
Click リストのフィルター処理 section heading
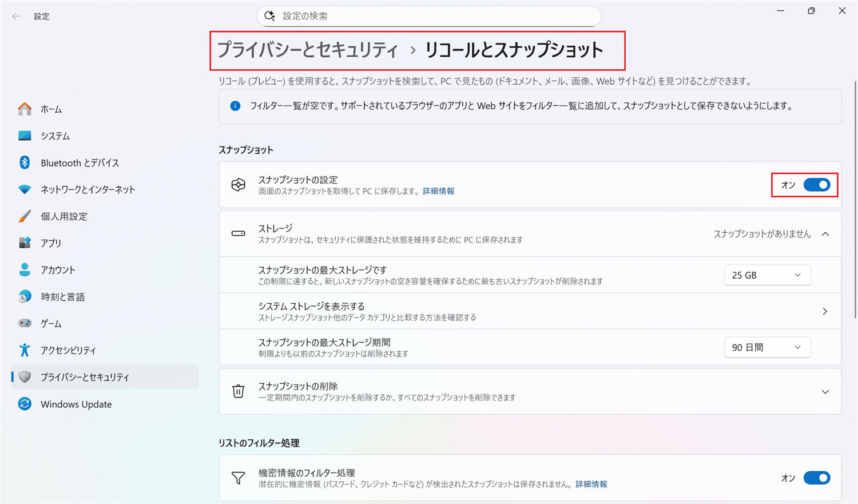click(259, 443)
